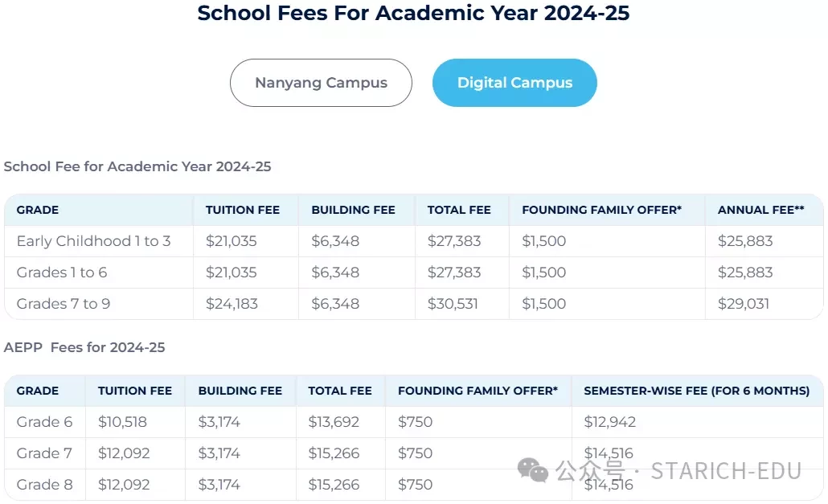Viewport: 828px width, 504px height.
Task: Click the FOUNDING FAMILY OFFER* header in first table
Action: [601, 210]
